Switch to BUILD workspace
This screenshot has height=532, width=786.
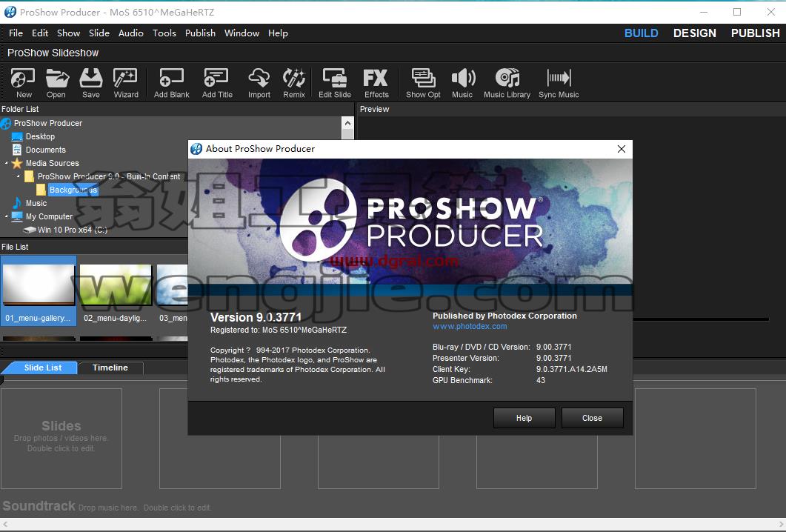coord(641,33)
